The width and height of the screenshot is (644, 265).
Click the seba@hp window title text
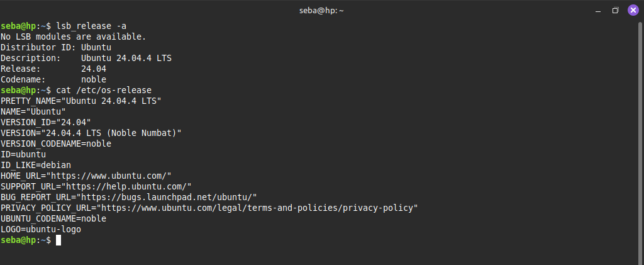click(x=321, y=10)
